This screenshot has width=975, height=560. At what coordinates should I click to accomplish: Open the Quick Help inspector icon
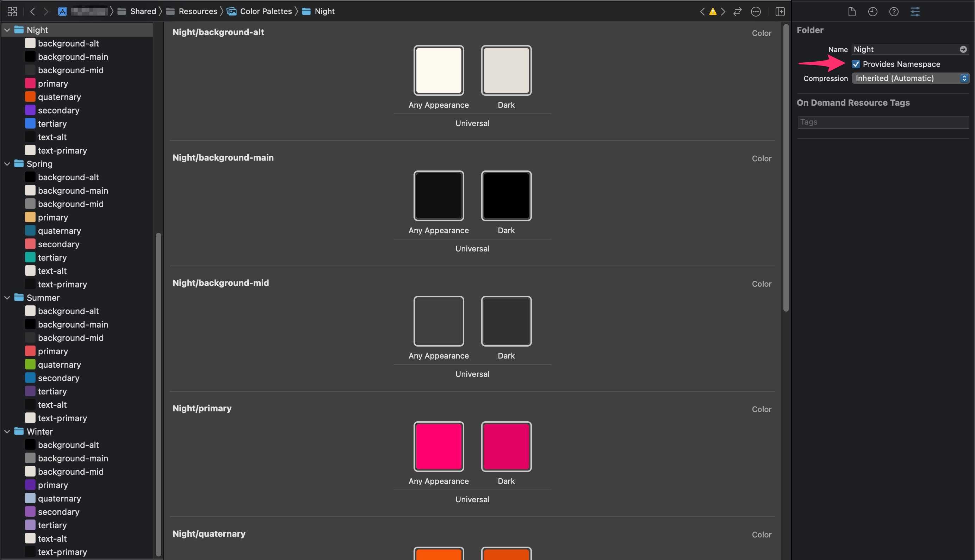894,12
